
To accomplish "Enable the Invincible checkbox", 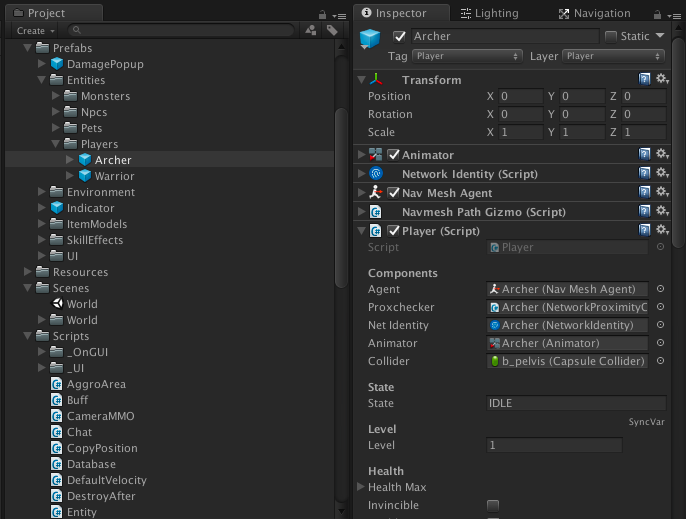I will tap(493, 506).
